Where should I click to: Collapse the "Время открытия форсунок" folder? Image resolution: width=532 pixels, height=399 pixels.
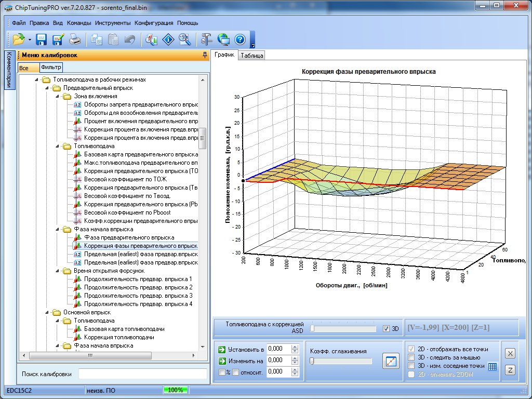pyautogui.click(x=57, y=271)
